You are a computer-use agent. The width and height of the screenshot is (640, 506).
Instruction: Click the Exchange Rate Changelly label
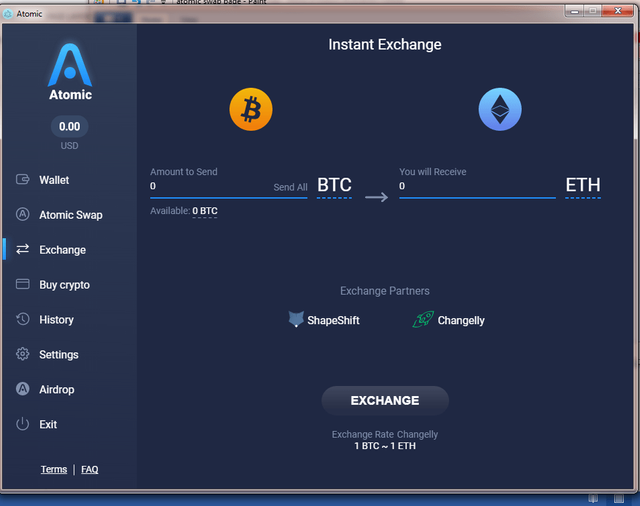385,435
